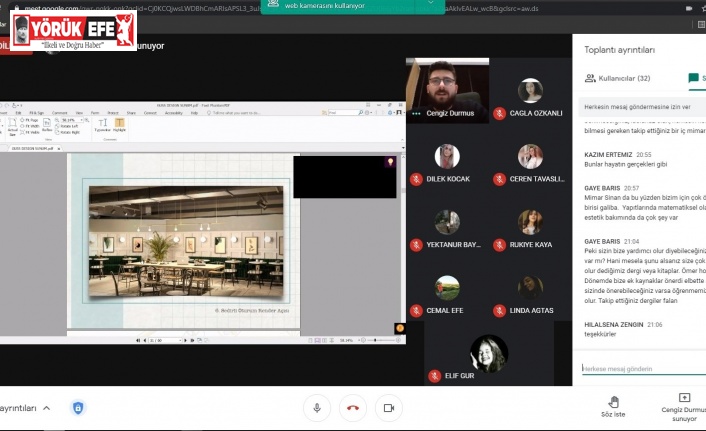706x431 pixels.
Task: Click the blue shield security icon
Action: click(78, 407)
